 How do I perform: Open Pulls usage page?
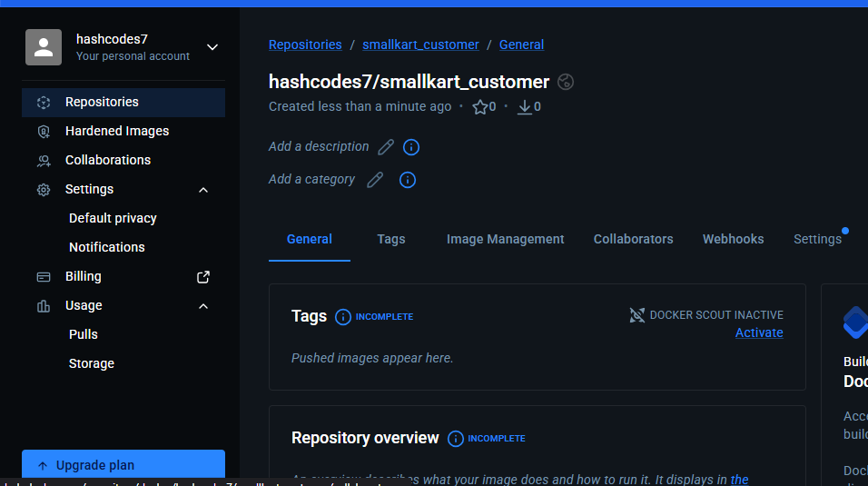pyautogui.click(x=83, y=334)
